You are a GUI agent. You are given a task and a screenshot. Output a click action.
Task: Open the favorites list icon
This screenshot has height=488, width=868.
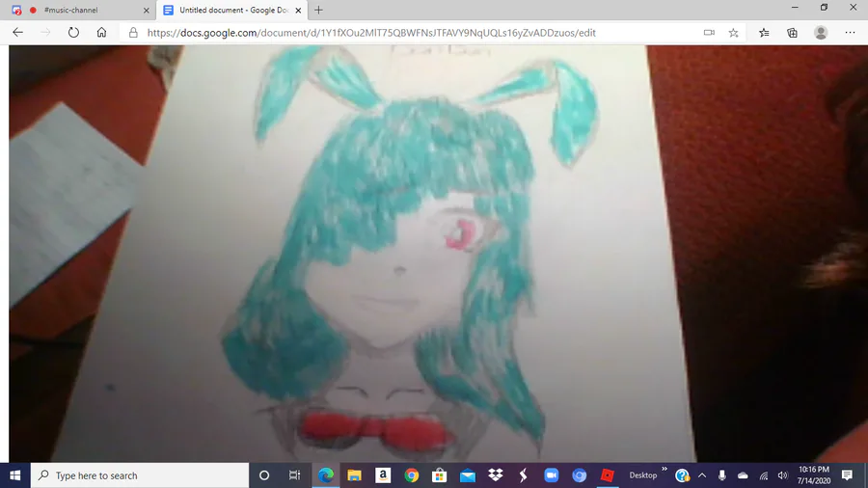(x=764, y=33)
